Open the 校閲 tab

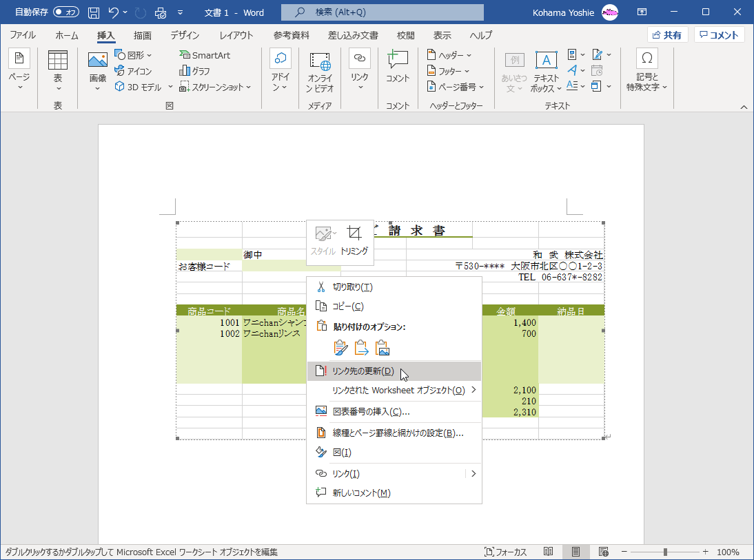point(405,35)
